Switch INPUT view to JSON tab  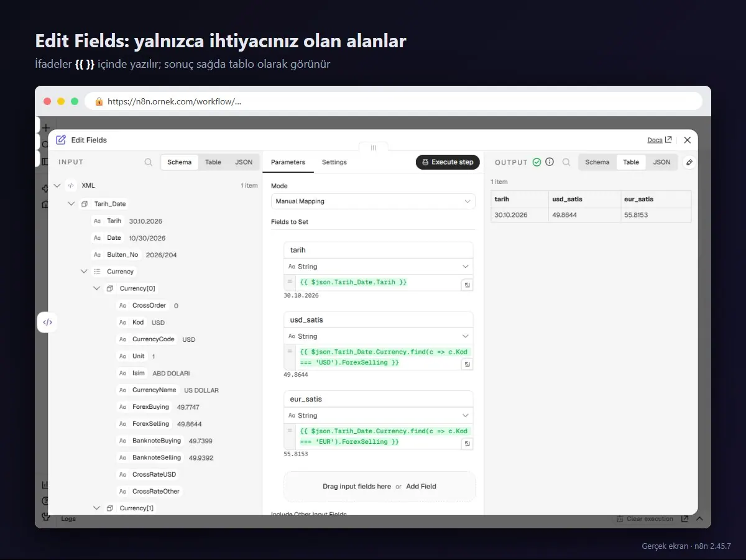(244, 162)
